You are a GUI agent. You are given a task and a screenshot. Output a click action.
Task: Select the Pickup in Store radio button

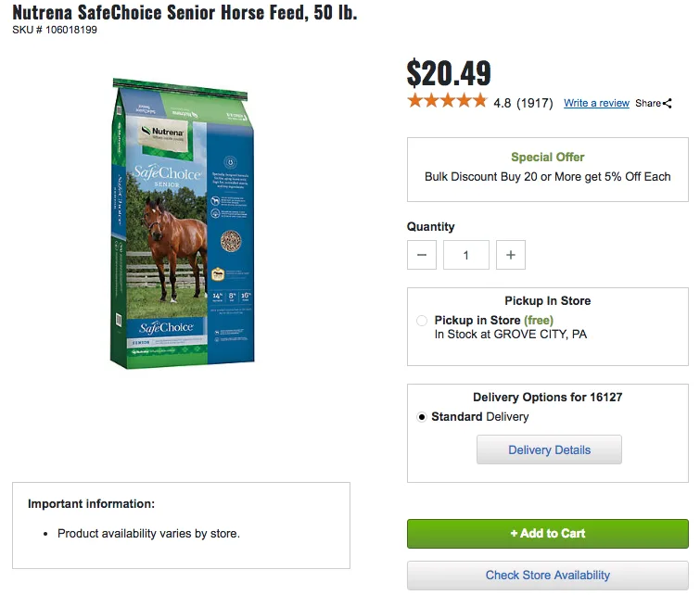(422, 321)
